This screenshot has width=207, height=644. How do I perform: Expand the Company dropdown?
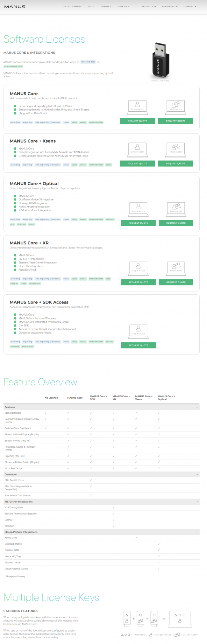tap(190, 6)
